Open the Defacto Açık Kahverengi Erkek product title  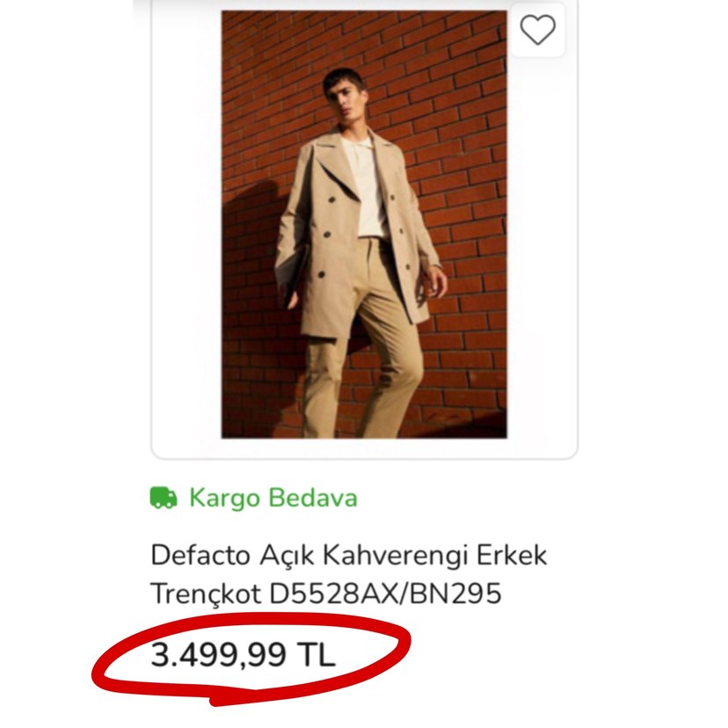click(349, 556)
